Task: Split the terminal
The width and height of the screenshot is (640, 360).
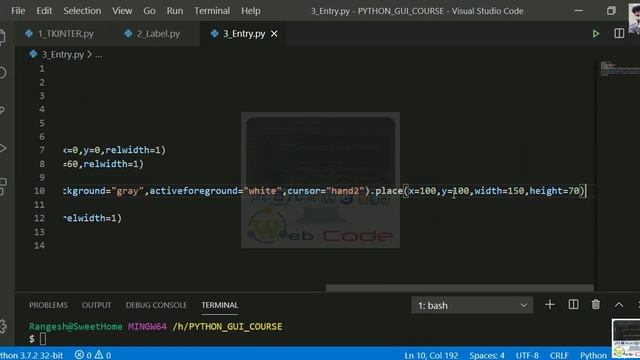Action: 573,304
